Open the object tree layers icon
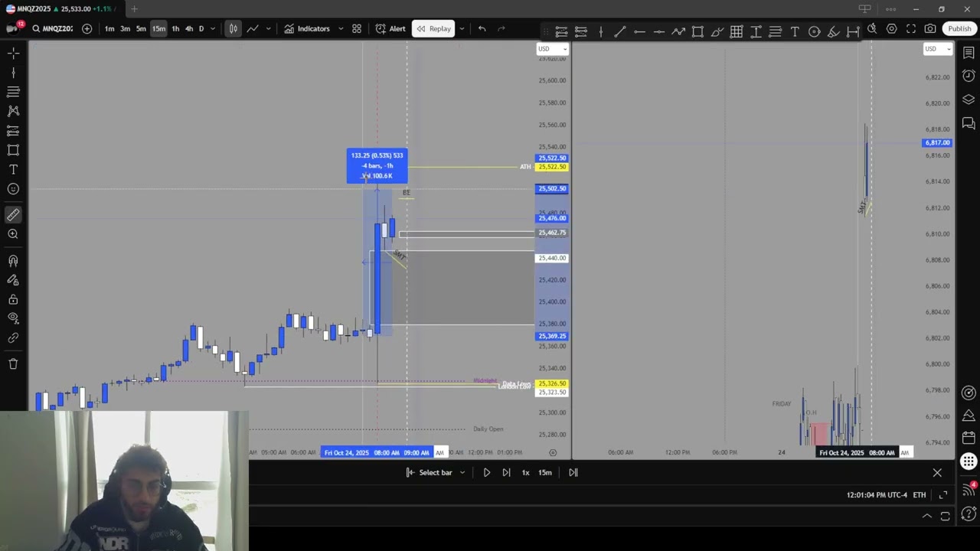 (969, 99)
